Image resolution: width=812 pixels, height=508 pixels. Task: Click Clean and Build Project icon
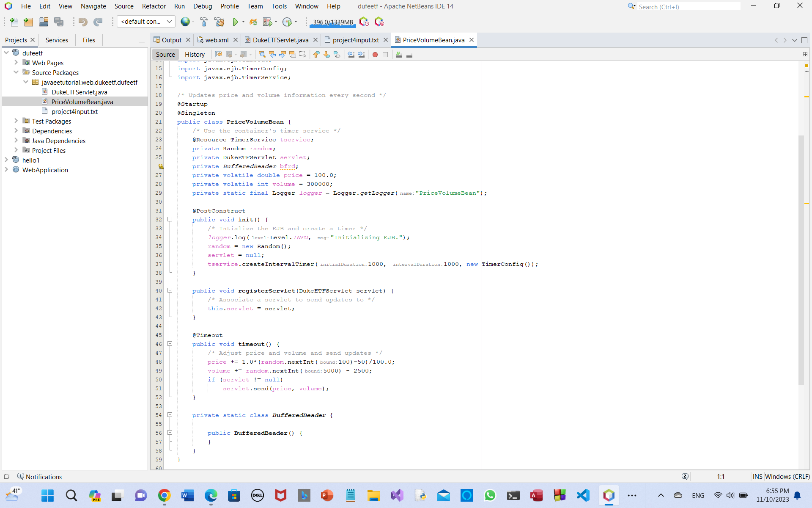click(219, 22)
